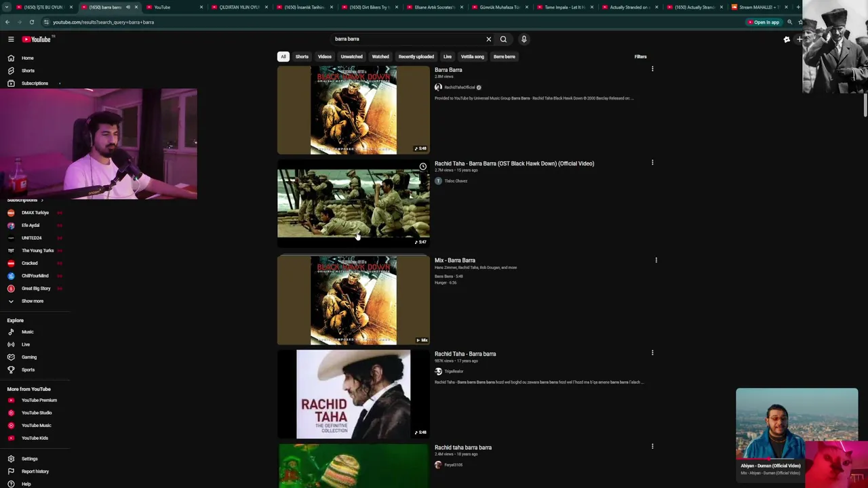This screenshot has height=488, width=868.
Task: Switch to Dirt Bikers browser tab
Action: pyautogui.click(x=369, y=7)
